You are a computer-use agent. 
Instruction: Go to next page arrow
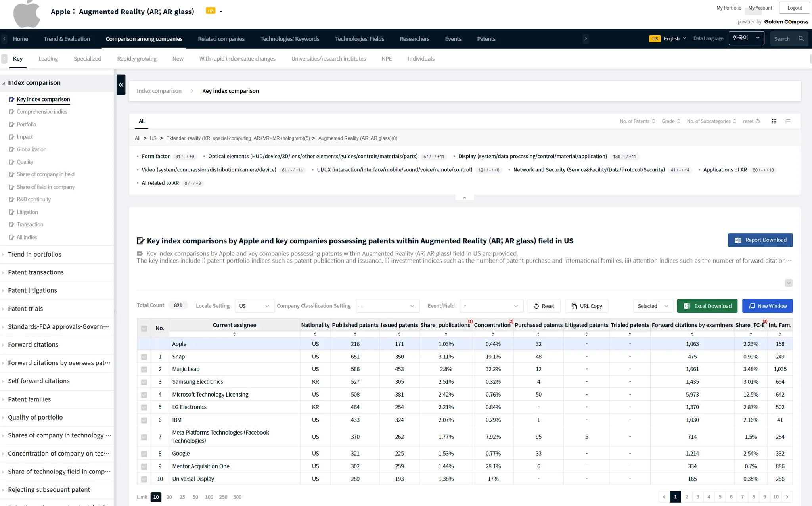[787, 497]
